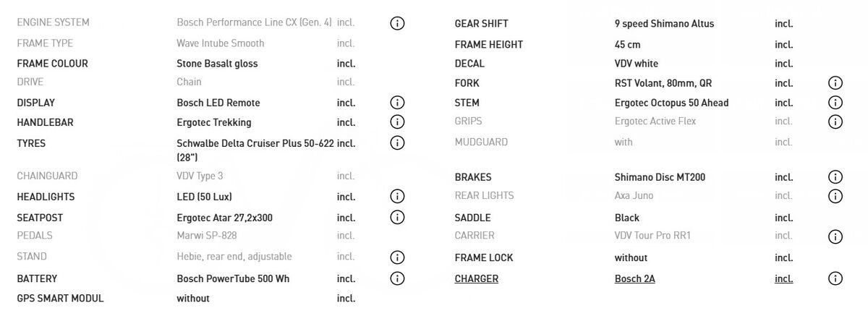Screen dimensions: 868x316
Task: View info for Schwalbe Delta Cruiser tyres
Action: click(x=397, y=143)
